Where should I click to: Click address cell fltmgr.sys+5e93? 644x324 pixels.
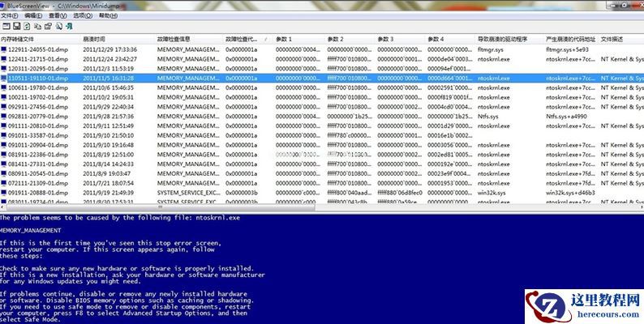[x=567, y=49]
